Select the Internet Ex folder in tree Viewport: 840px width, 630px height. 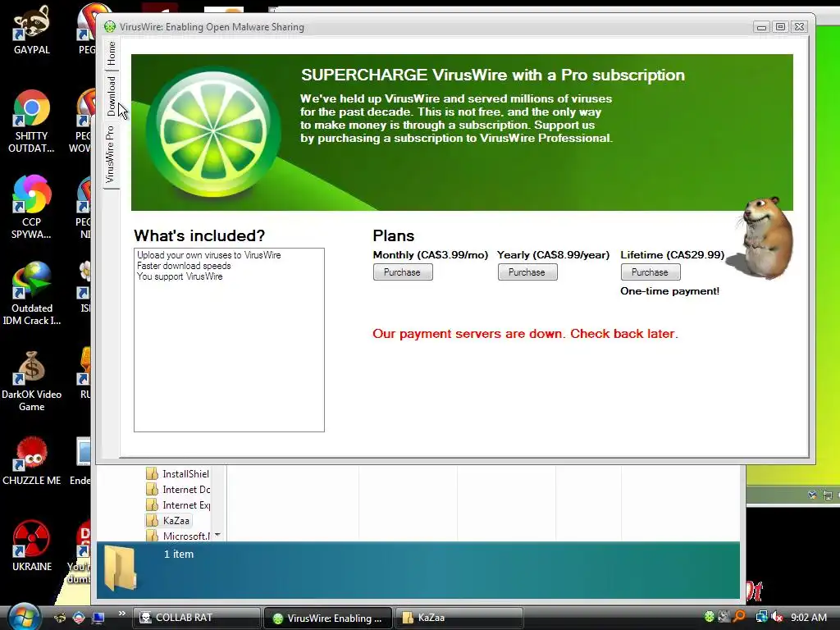coord(178,504)
